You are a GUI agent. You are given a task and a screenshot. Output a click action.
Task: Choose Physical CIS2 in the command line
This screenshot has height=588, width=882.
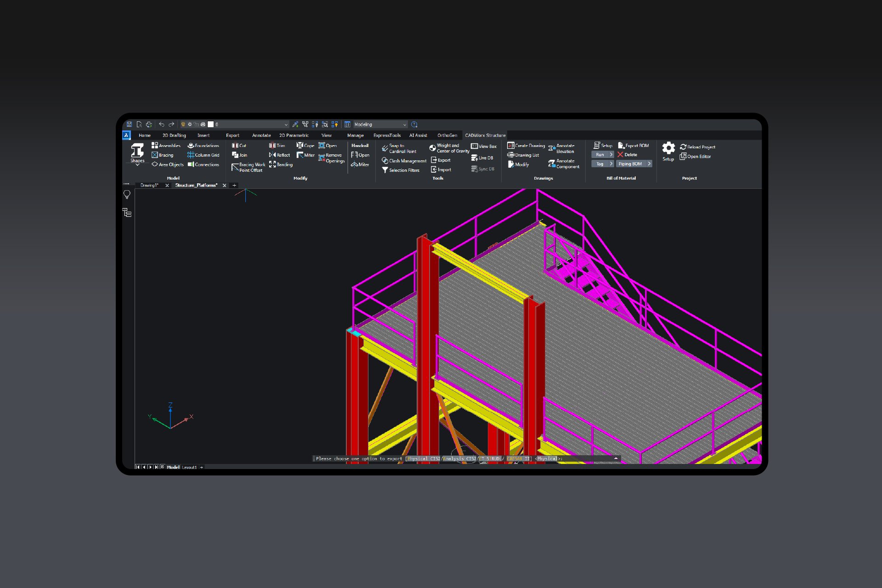pos(423,458)
